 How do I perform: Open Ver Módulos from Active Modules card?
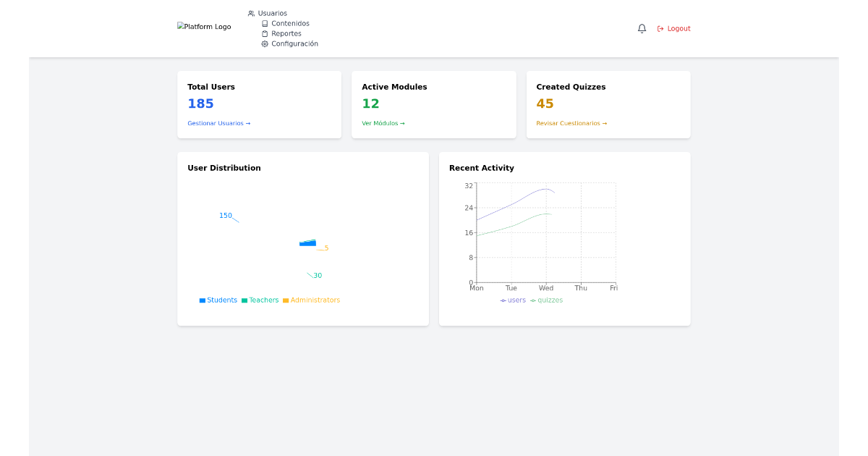coord(383,123)
